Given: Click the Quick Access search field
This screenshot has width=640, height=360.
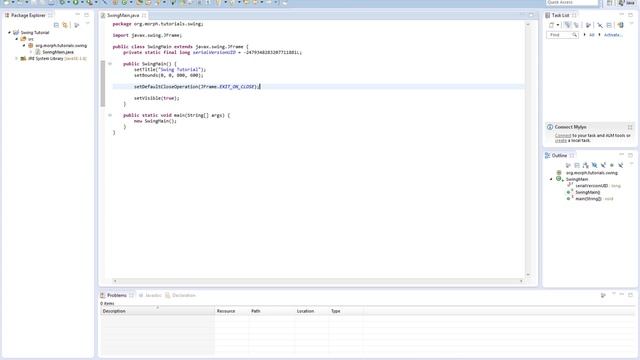Looking at the screenshot, I should coord(572,2).
